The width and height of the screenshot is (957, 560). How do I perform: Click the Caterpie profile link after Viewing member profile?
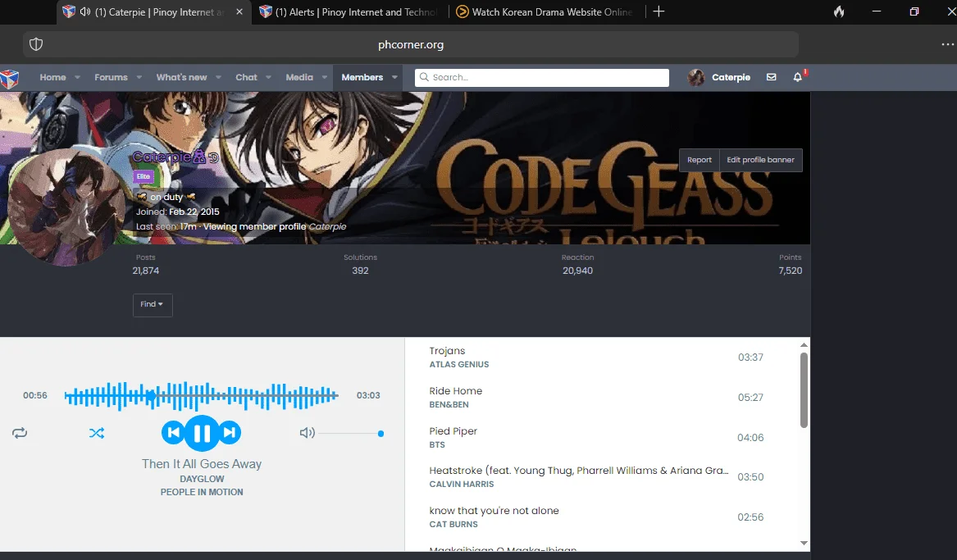(x=328, y=227)
